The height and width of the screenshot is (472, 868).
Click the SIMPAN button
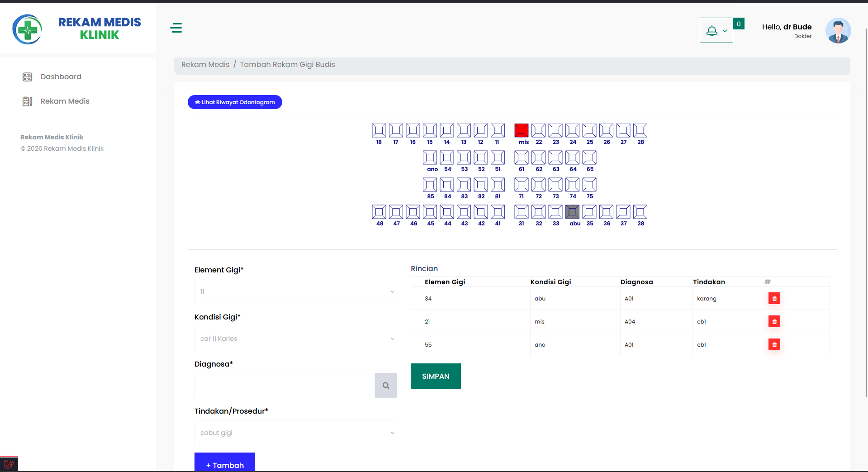click(x=436, y=376)
